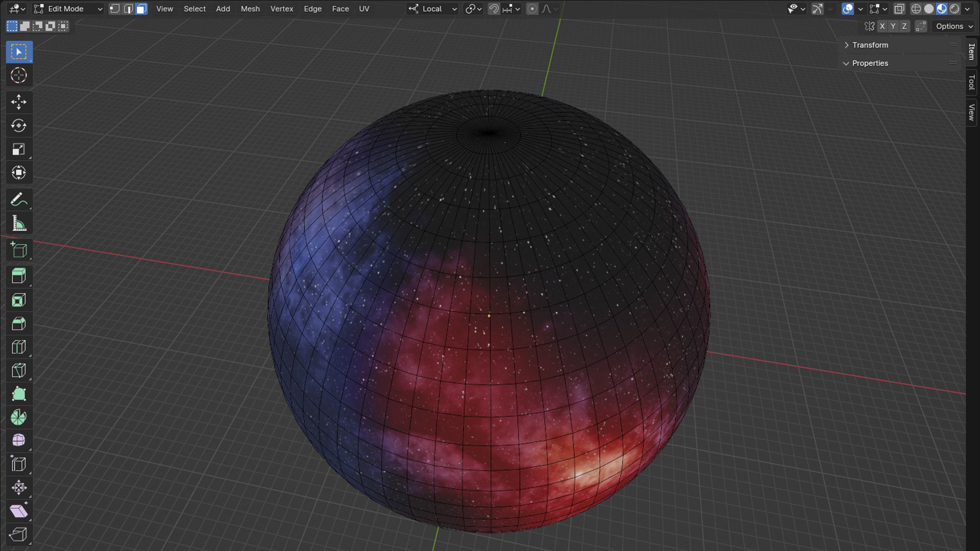Viewport: 980px width, 551px height.
Task: Select the Scale tool
Action: point(19,149)
